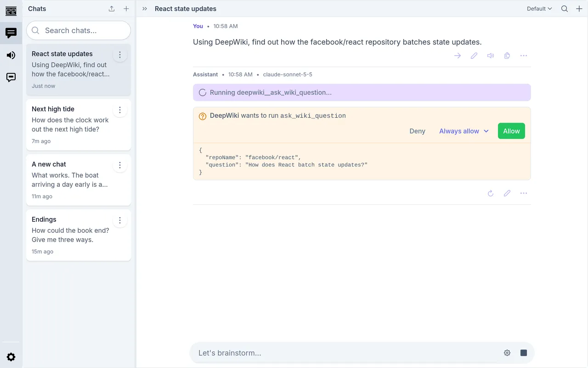The width and height of the screenshot is (588, 368).
Task: Stop generation with the square button
Action: pos(524,353)
